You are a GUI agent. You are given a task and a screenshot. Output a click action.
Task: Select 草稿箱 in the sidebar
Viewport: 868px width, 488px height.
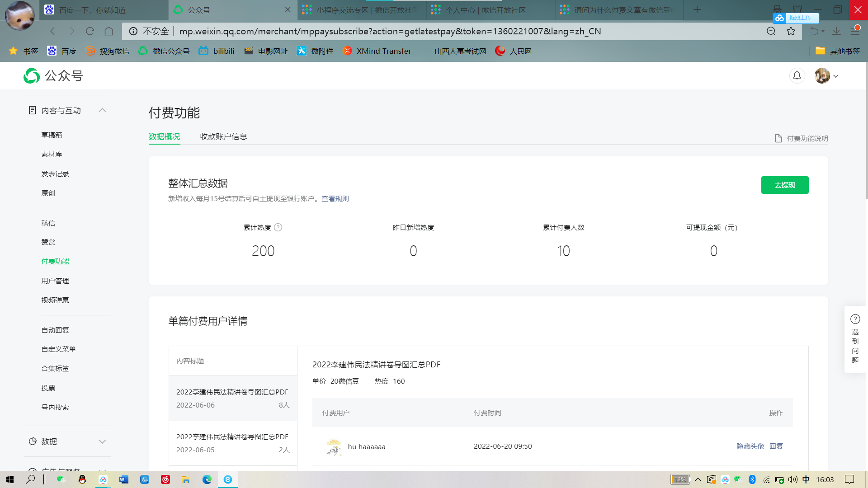[x=52, y=135]
